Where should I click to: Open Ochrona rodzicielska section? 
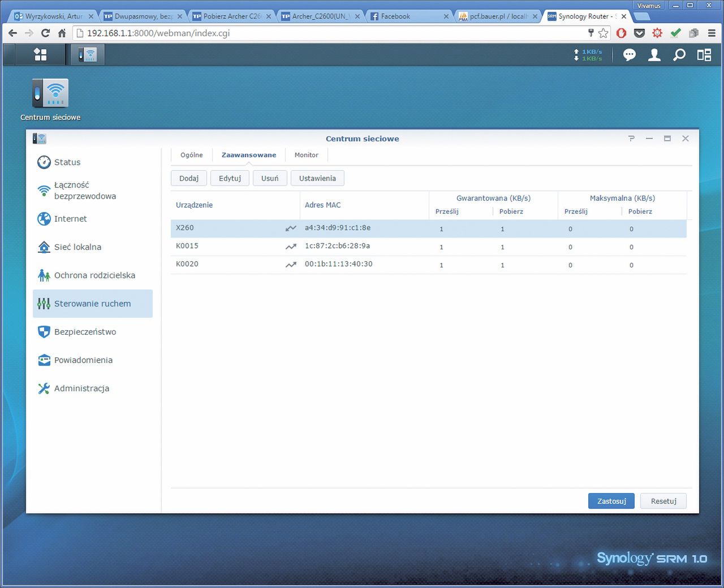pyautogui.click(x=93, y=275)
